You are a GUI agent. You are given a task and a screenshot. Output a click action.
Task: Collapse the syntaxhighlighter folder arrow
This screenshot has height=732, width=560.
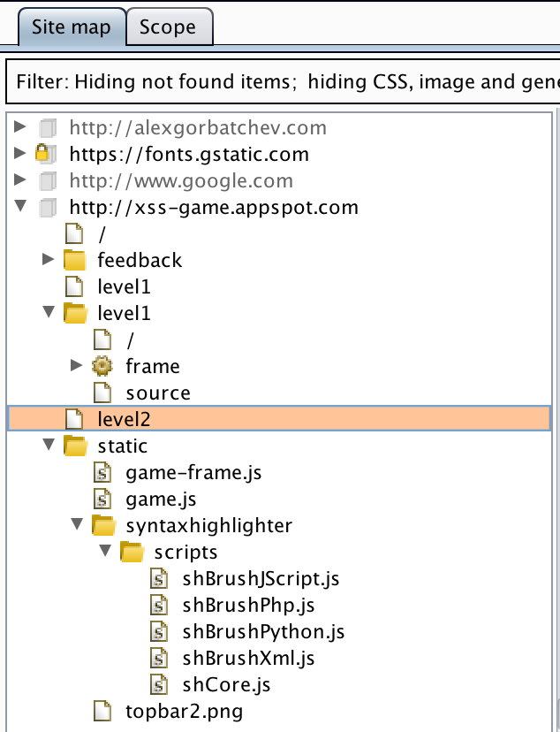point(77,525)
